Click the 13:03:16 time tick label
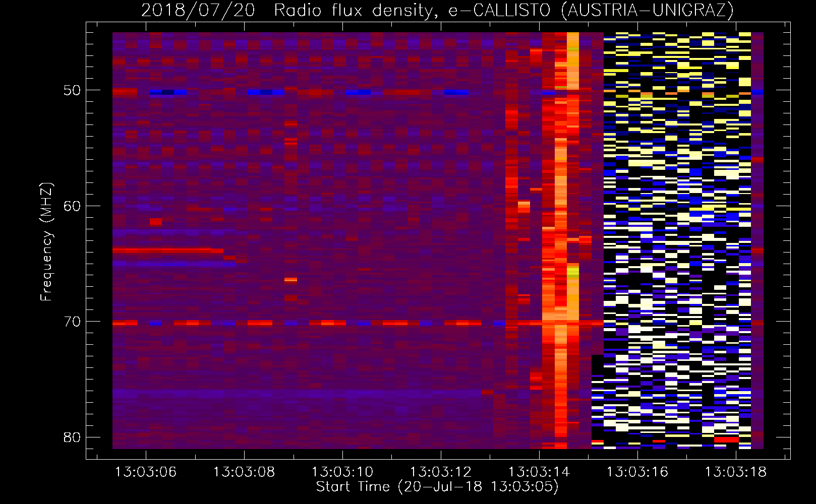 pos(637,472)
